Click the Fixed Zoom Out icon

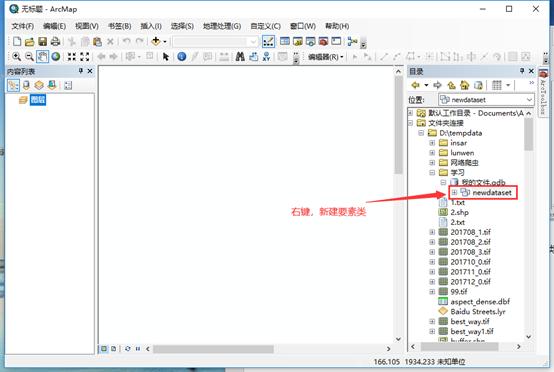coord(85,57)
